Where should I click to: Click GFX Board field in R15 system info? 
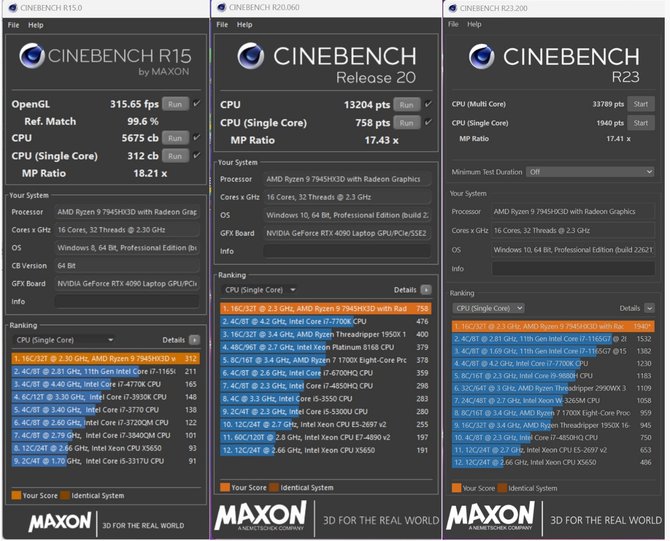tap(127, 284)
